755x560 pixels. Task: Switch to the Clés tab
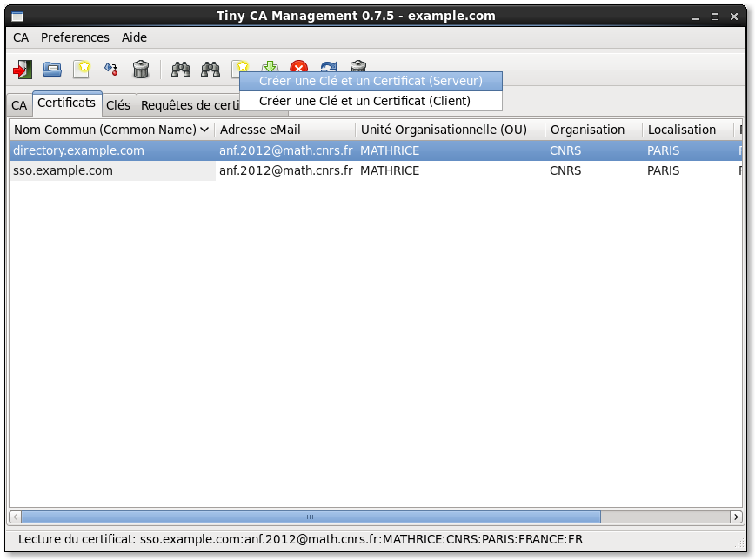coord(118,105)
